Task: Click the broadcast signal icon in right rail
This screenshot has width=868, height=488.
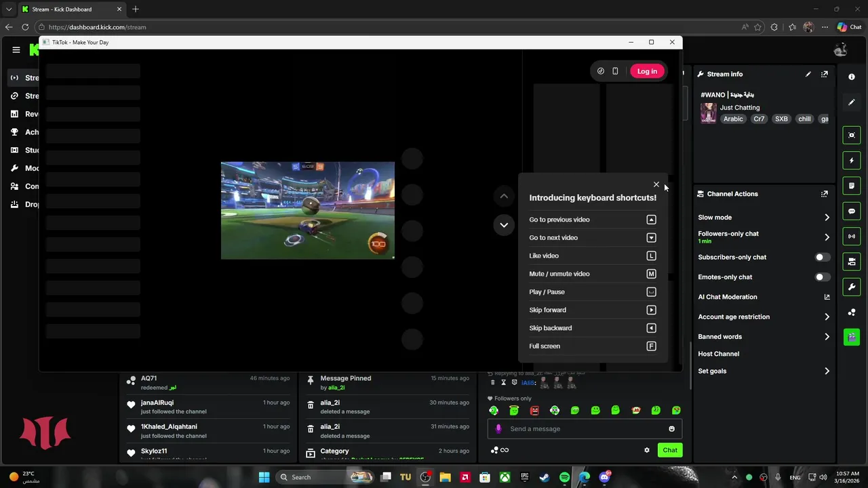Action: coord(852,237)
